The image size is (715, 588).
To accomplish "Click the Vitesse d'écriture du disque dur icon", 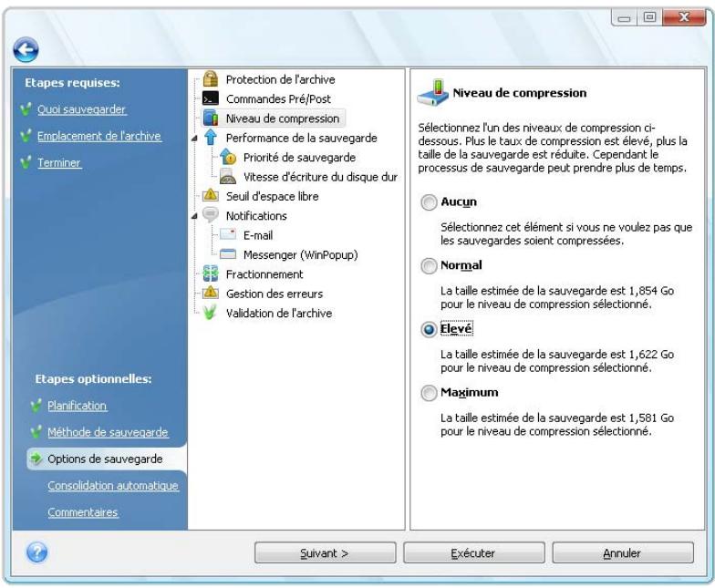I will pos(228,177).
